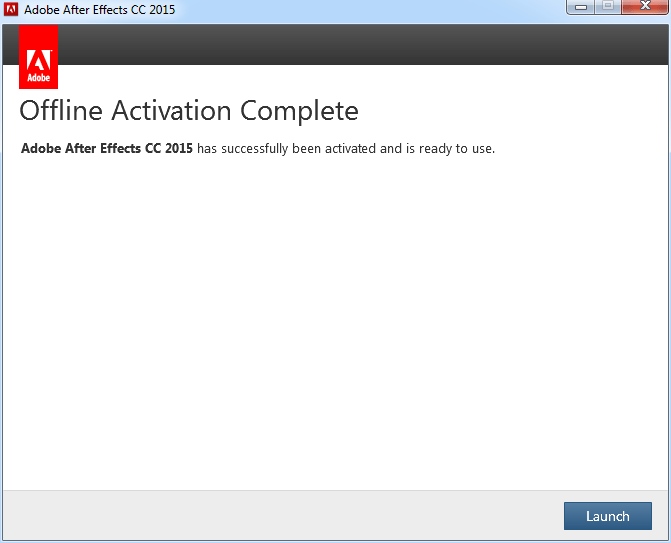This screenshot has height=543, width=671.
Task: Minimize the After Effects activation window
Action: [581, 6]
